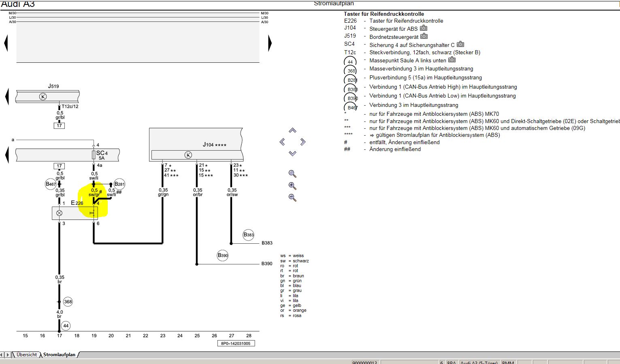Click color key entry or = orange
620x364 pixels.
(293, 311)
